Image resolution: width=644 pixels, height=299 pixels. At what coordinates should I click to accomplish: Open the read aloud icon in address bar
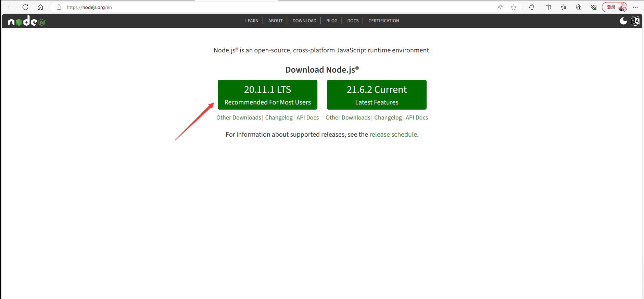[500, 7]
